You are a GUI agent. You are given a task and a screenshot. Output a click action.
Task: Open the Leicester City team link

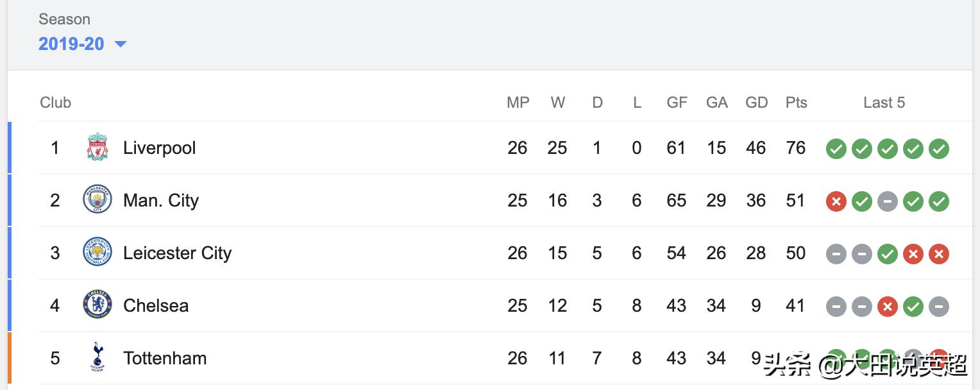(x=177, y=253)
